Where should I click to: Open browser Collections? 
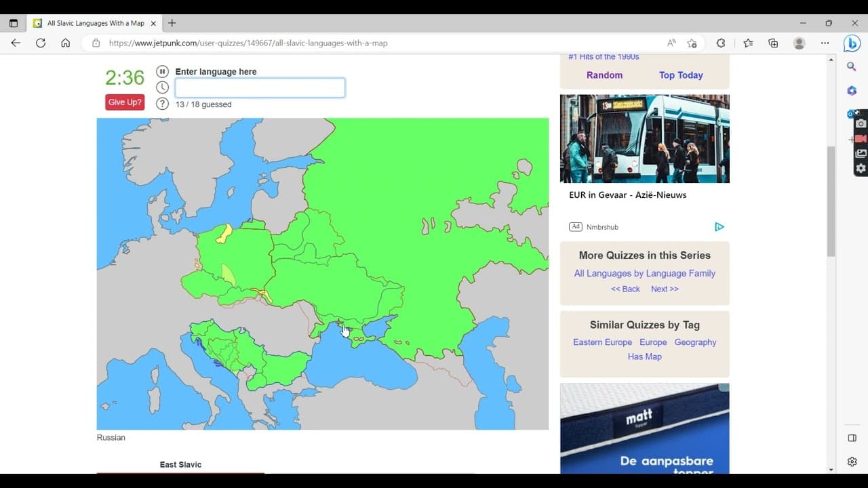773,43
